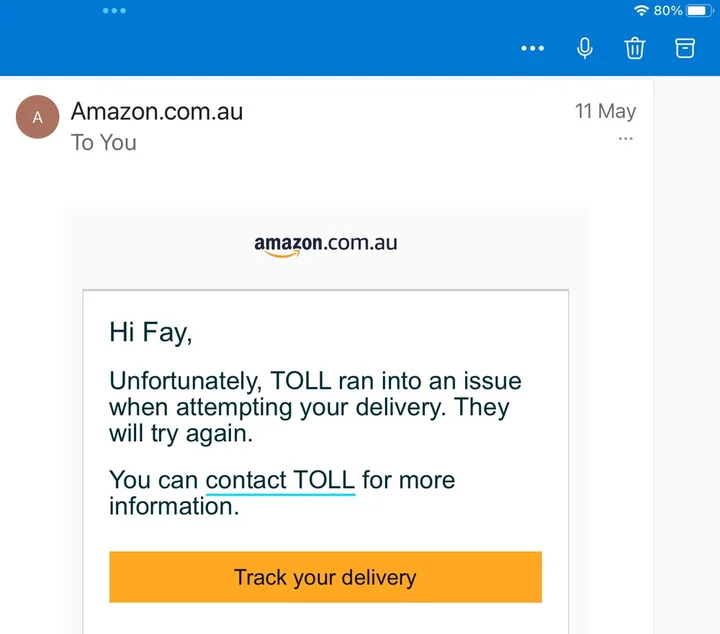Open the more options ellipsis in toolbar
The image size is (720, 634).
coord(533,48)
